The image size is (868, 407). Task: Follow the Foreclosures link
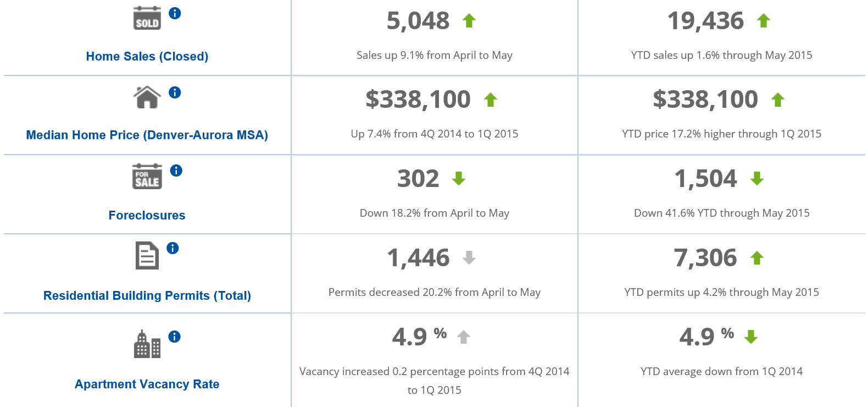147,215
